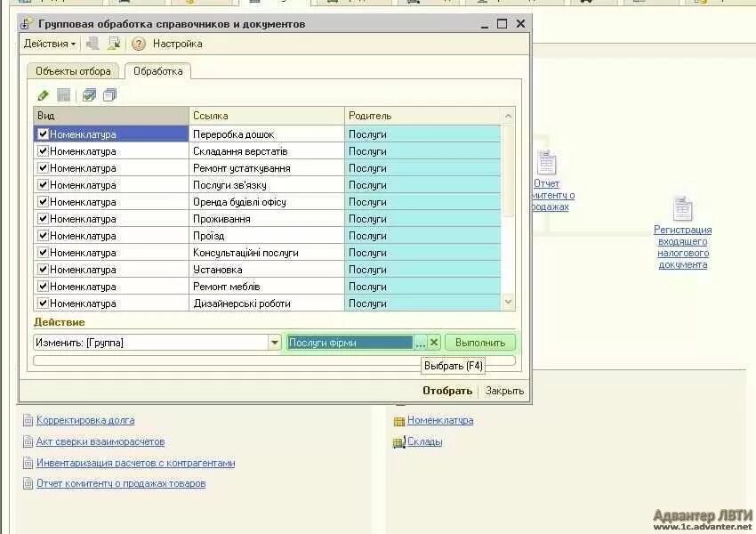Click the progress bar under the action

[x=274, y=360]
